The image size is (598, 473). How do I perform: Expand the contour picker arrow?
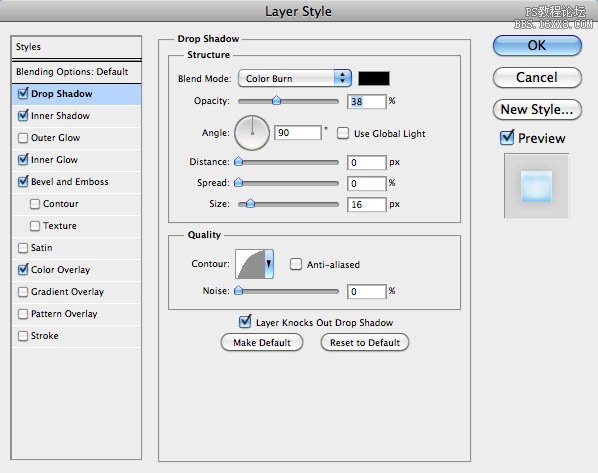[x=269, y=264]
